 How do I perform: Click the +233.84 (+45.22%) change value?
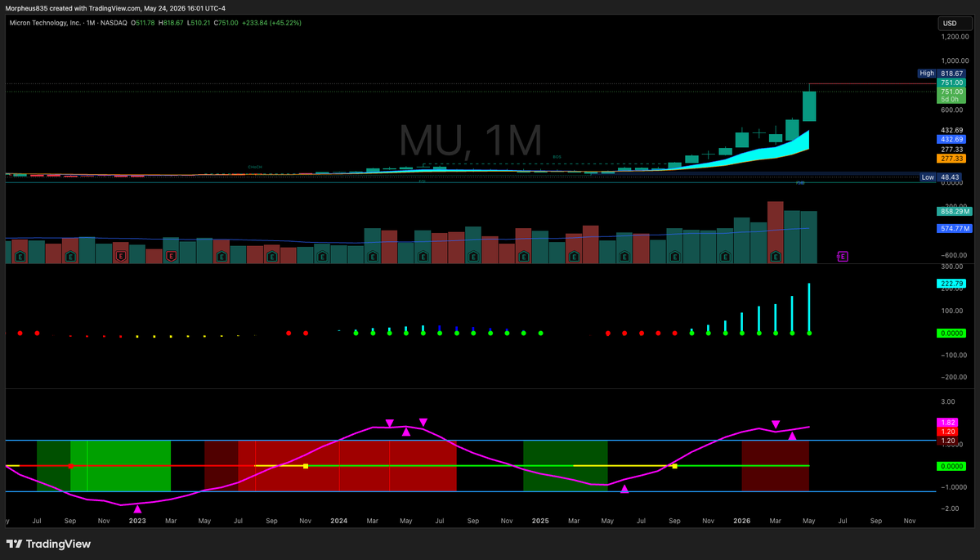(x=272, y=23)
